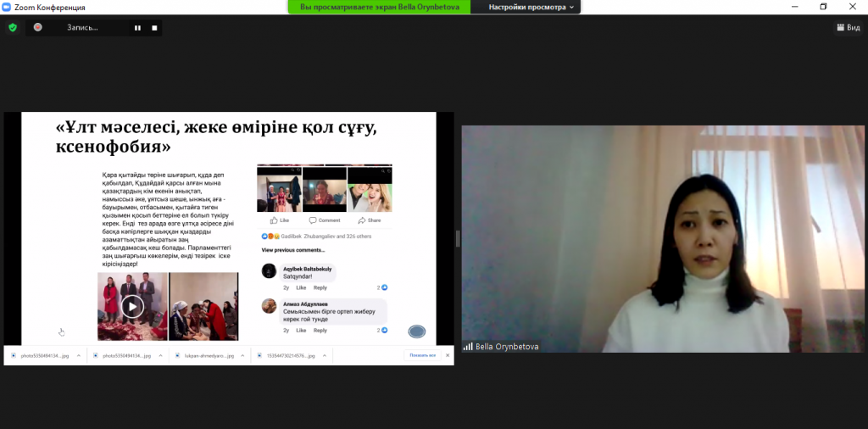Click the red recording indicator icon

pyautogui.click(x=38, y=27)
